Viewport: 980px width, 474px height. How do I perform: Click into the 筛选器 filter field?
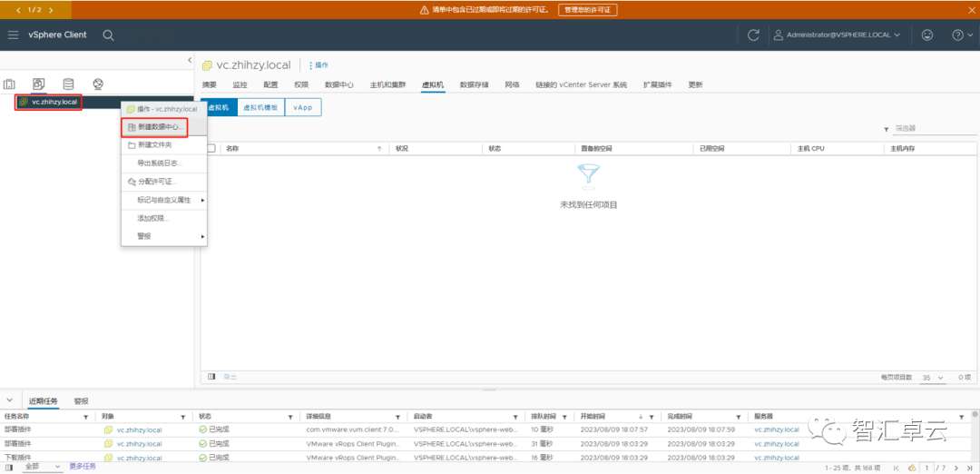click(x=935, y=128)
